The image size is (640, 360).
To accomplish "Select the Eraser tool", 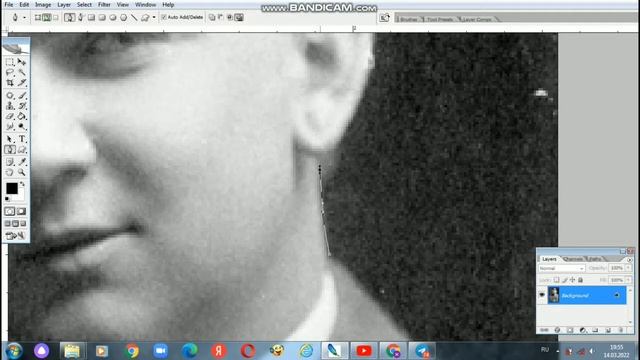I will pos(10,116).
